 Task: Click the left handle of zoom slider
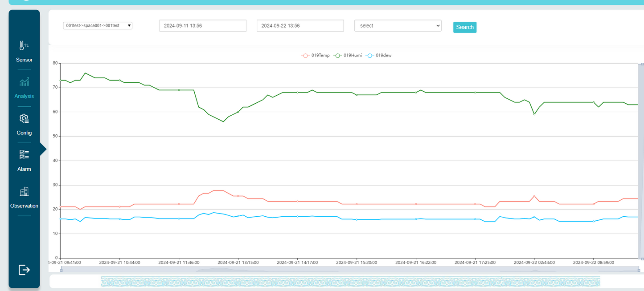[61, 270]
